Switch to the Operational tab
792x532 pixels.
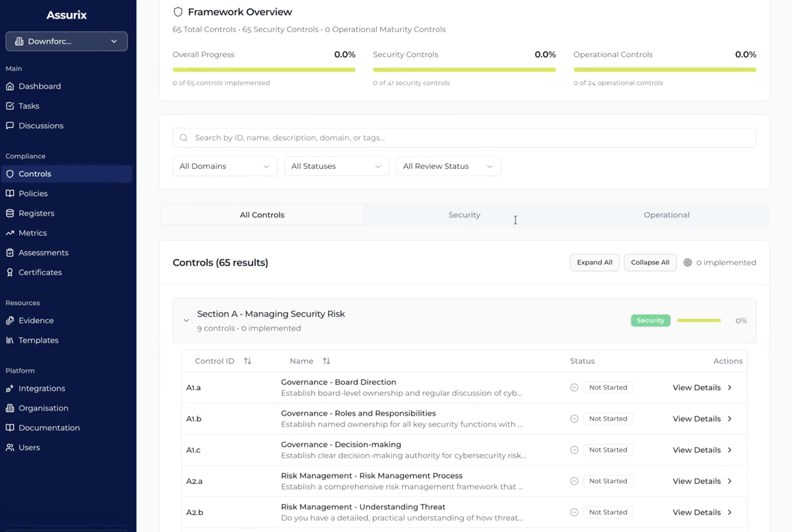[x=666, y=215]
